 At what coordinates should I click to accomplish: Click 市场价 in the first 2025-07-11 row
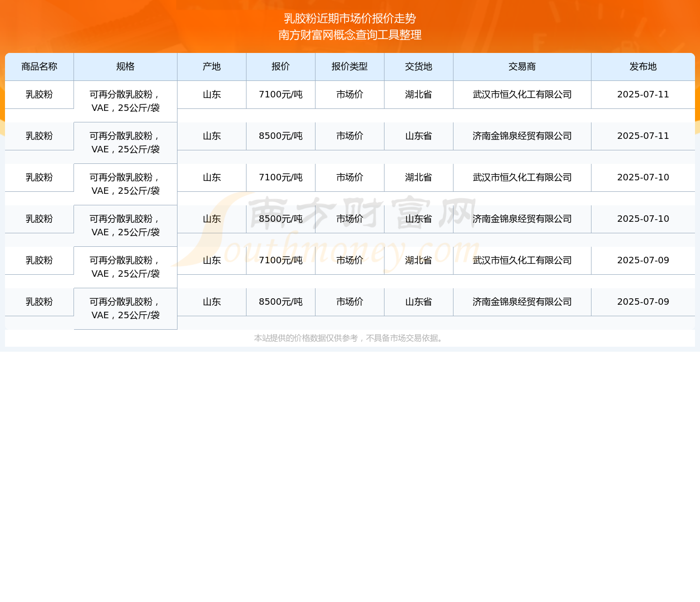click(x=350, y=94)
